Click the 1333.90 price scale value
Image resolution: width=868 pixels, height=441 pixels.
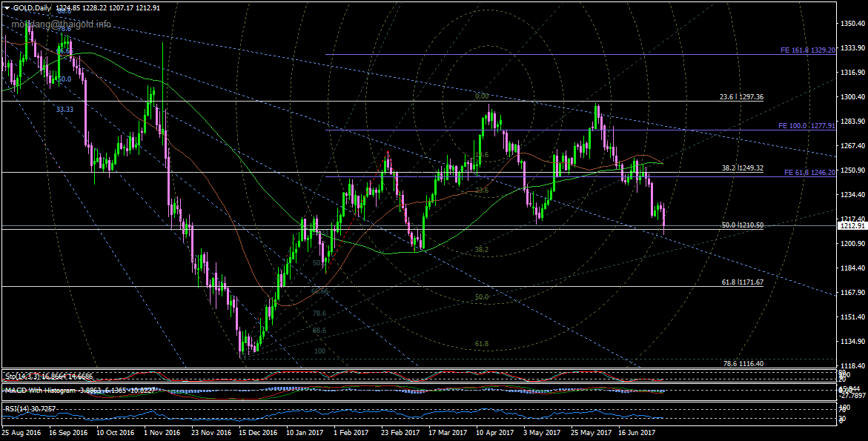852,48
